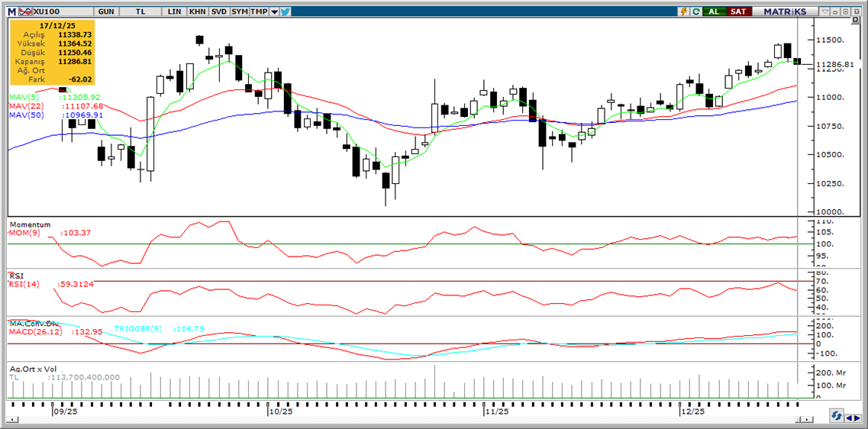Screen dimensions: 868x429
Task: Click the blue sync arrows icon
Action: [x=837, y=417]
